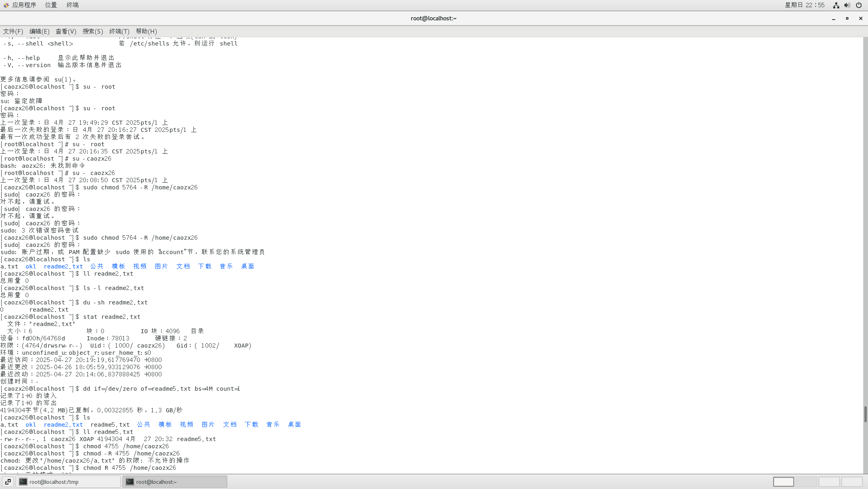Minimize the terminal window

(x=834, y=18)
